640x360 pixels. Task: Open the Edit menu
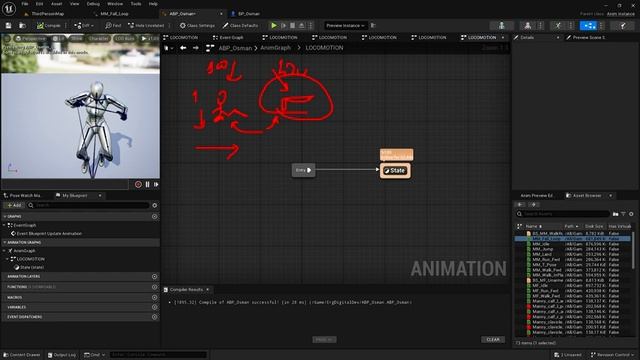coord(39,4)
